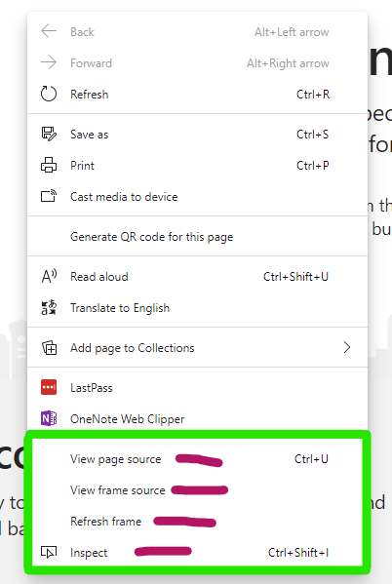The height and width of the screenshot is (584, 392).
Task: Click the purple OneNote Web Clipper icon
Action: [49, 418]
